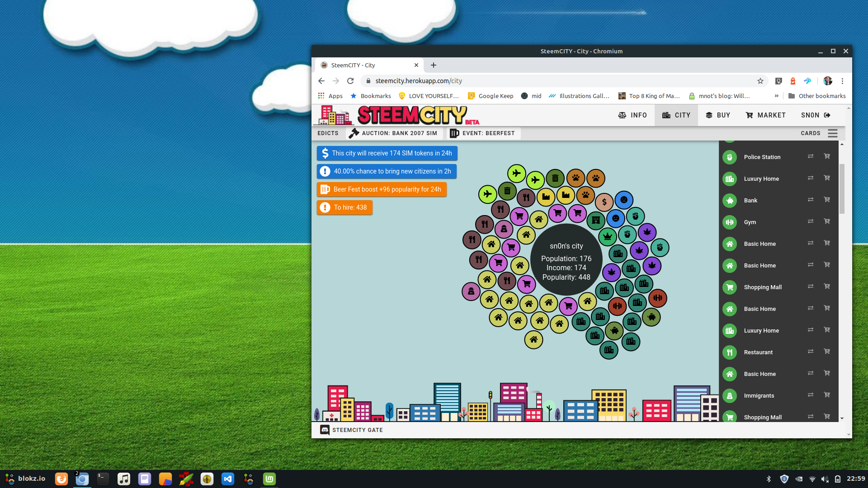Click the '40.00% chance to bring new citizens' notice
This screenshot has width=868, height=488.
(387, 171)
